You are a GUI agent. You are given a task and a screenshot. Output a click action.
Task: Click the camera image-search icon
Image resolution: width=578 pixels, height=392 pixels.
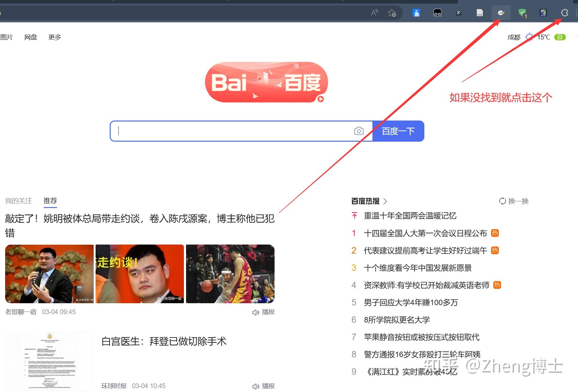(x=359, y=131)
